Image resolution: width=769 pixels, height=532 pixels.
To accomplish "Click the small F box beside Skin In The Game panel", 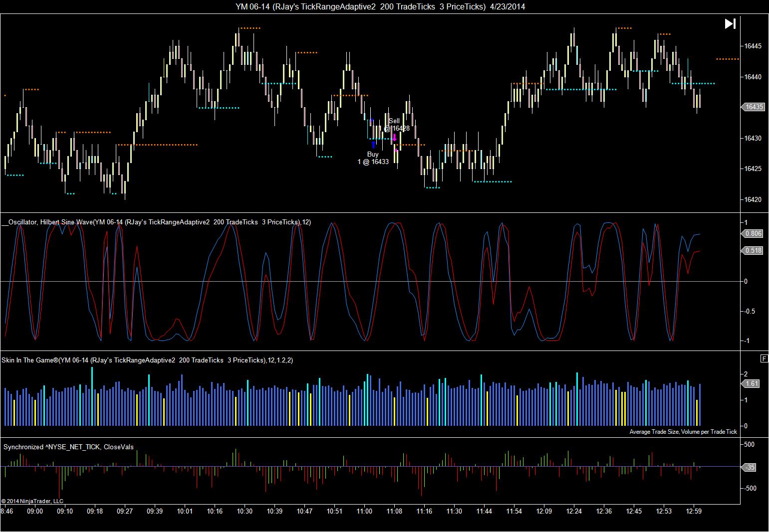I will coord(764,358).
